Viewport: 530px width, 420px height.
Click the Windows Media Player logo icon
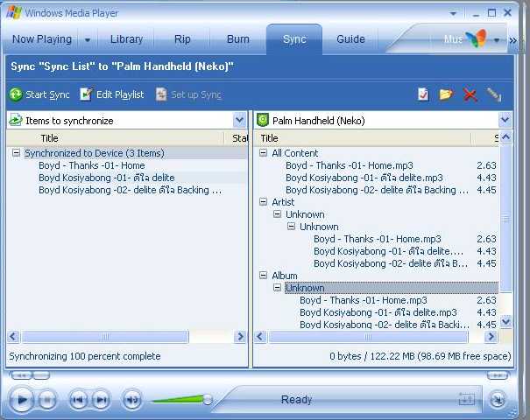pyautogui.click(x=14, y=13)
